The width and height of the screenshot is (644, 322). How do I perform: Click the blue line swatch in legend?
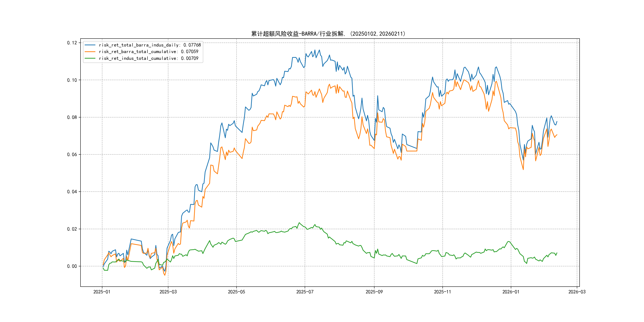90,45
